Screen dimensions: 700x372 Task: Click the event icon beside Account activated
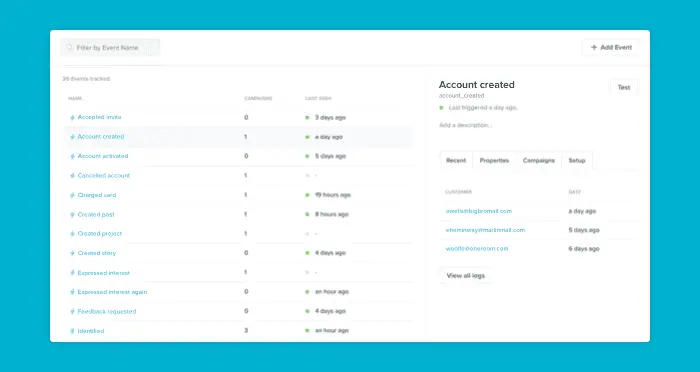pyautogui.click(x=72, y=156)
